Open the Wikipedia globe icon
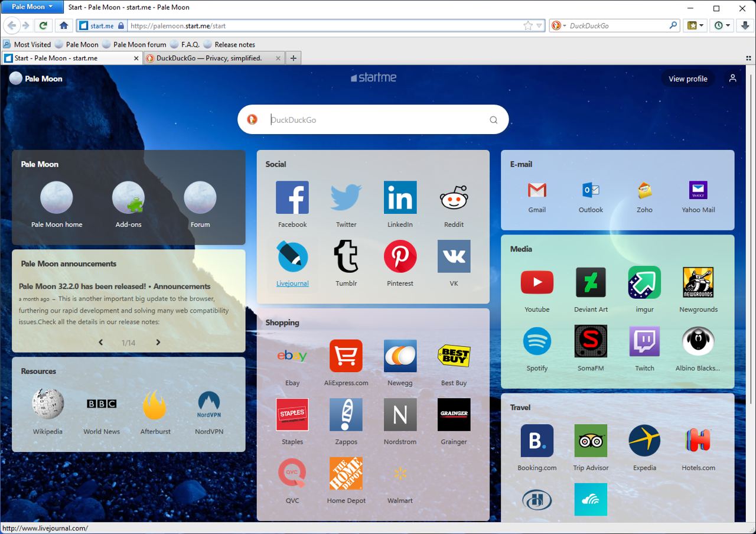Image resolution: width=756 pixels, height=534 pixels. point(48,404)
